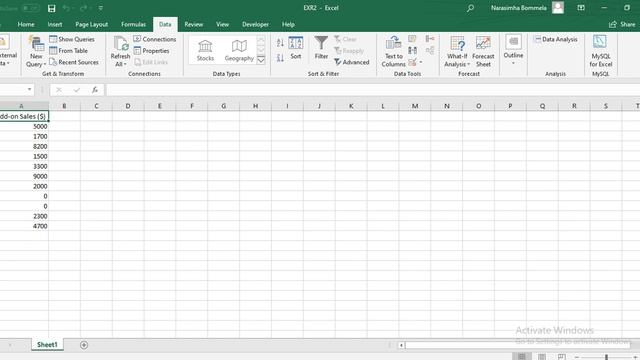The width and height of the screenshot is (640, 360).
Task: Select the cell containing 2300
Action: pyautogui.click(x=24, y=216)
